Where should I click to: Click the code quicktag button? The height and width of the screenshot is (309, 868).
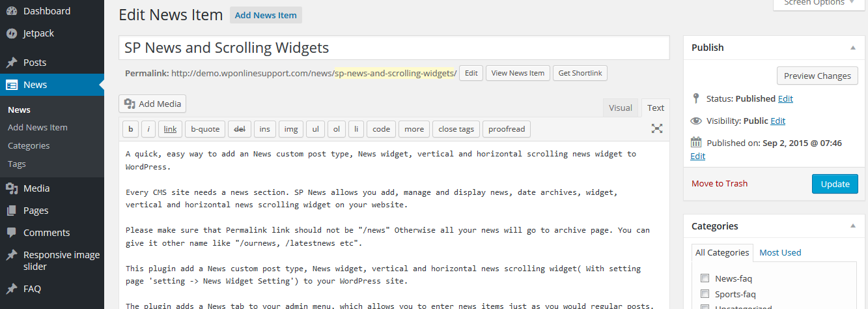[382, 129]
